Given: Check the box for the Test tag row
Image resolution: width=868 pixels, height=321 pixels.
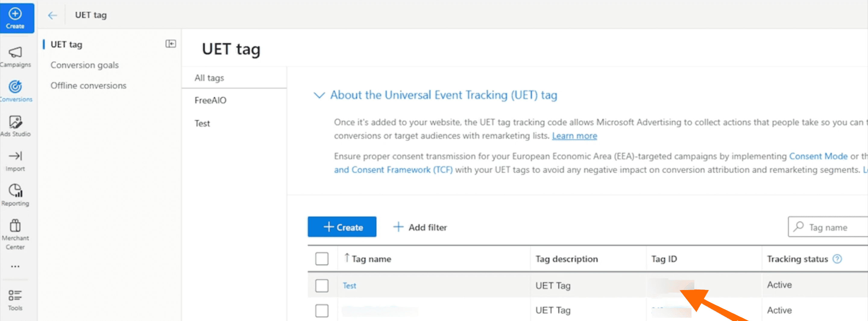Looking at the screenshot, I should coord(322,286).
